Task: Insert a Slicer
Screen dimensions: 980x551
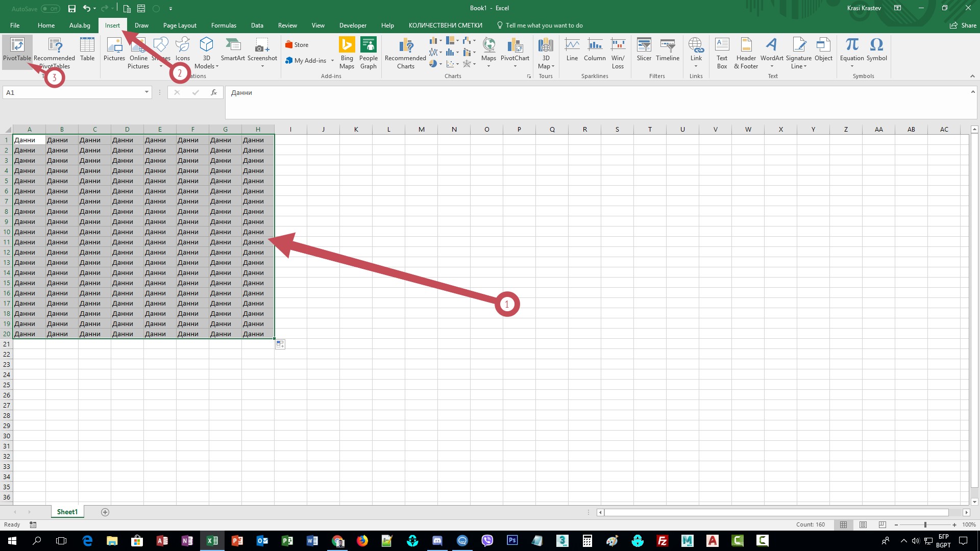Action: tap(644, 51)
